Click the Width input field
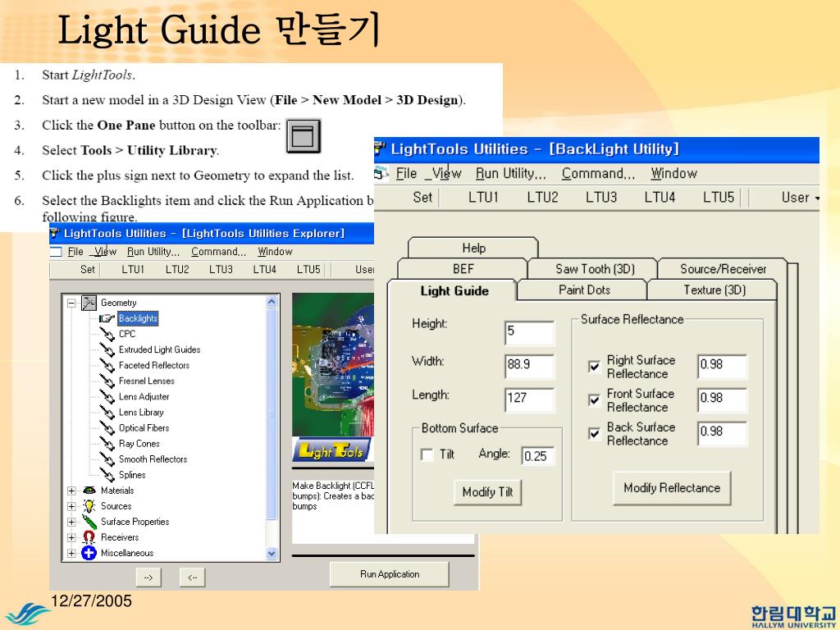 pos(529,367)
